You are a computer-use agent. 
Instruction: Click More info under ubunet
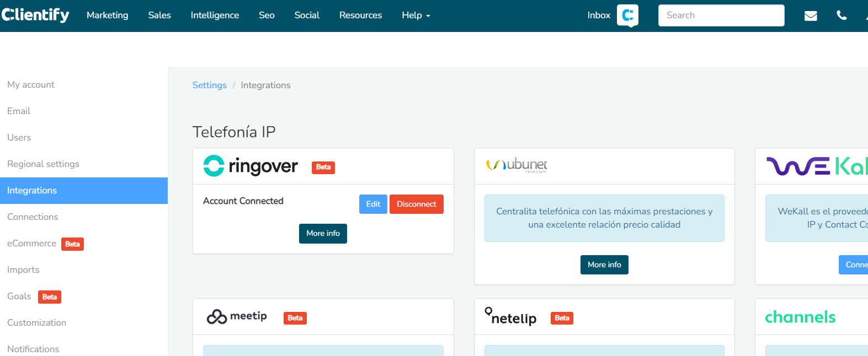[x=604, y=265]
